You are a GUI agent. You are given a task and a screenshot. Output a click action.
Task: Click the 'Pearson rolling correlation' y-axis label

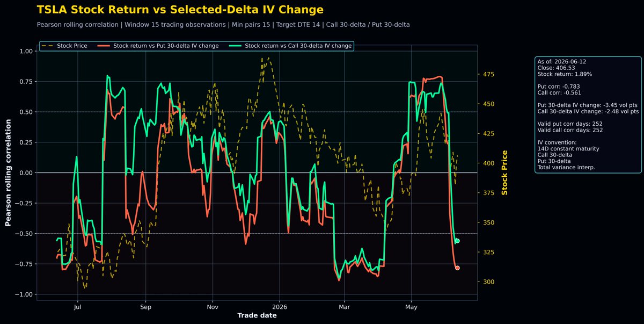tap(9, 173)
